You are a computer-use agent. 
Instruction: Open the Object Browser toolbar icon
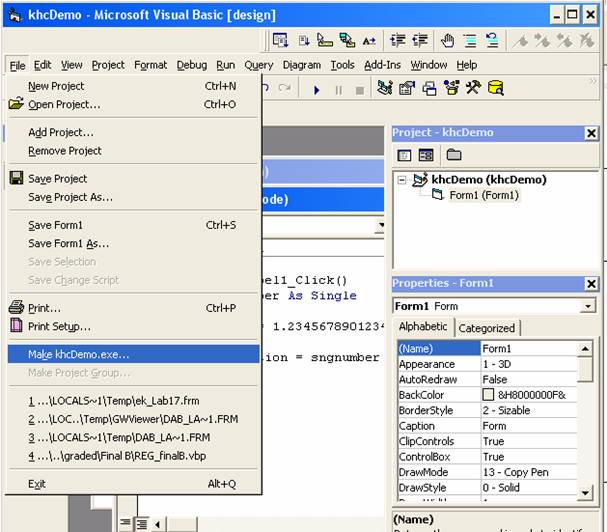pos(451,88)
